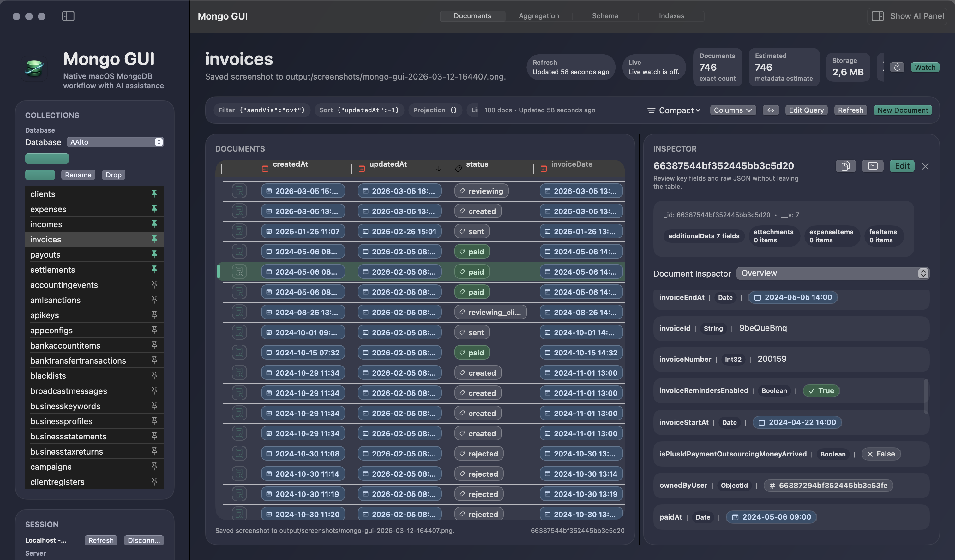Pin the blacklists collection

coord(154,376)
